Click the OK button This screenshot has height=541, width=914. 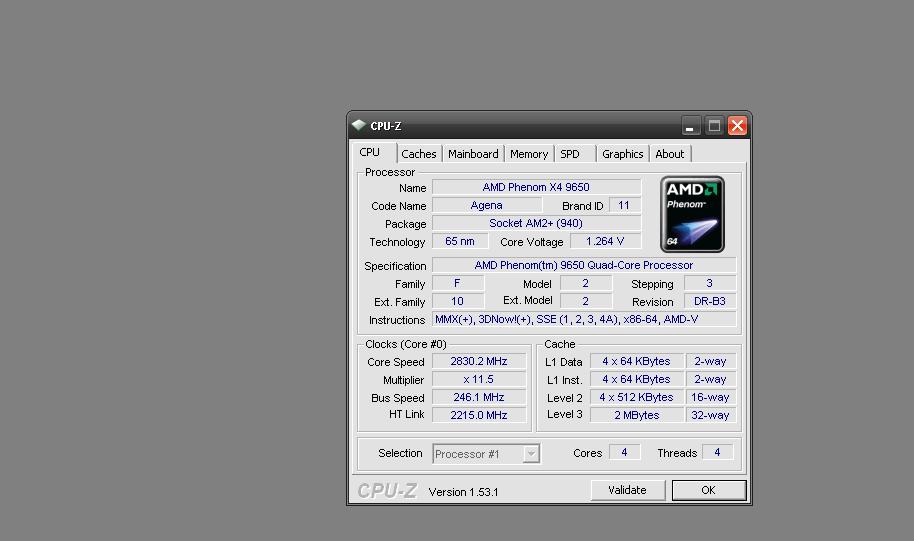pyautogui.click(x=708, y=490)
